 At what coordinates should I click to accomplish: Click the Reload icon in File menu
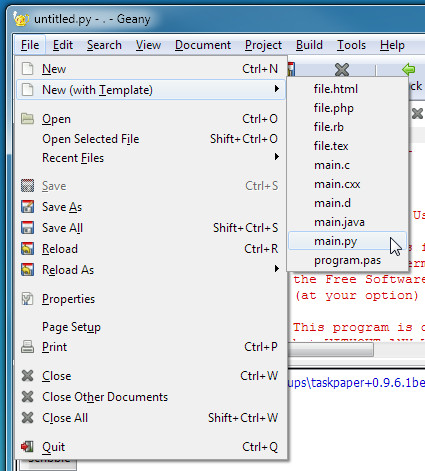(x=27, y=249)
